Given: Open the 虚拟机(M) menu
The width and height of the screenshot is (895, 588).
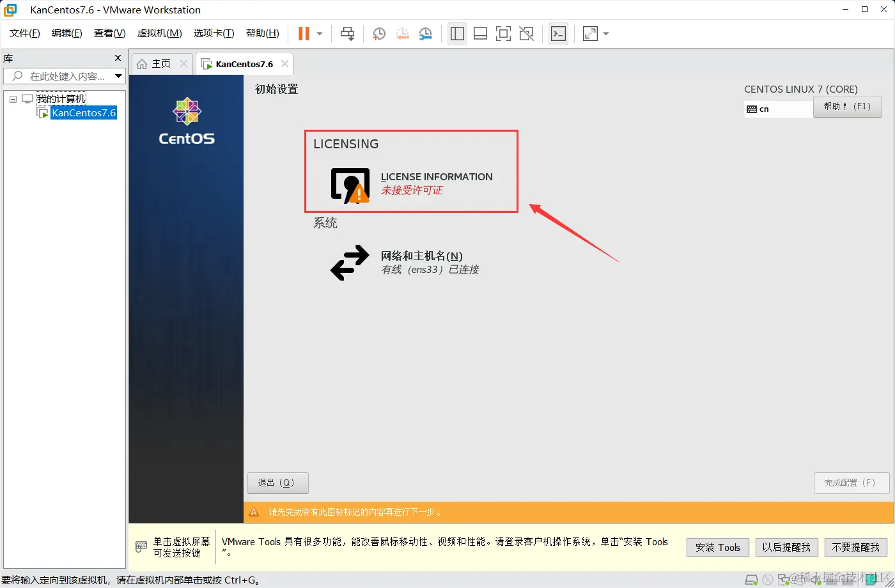Looking at the screenshot, I should point(159,33).
